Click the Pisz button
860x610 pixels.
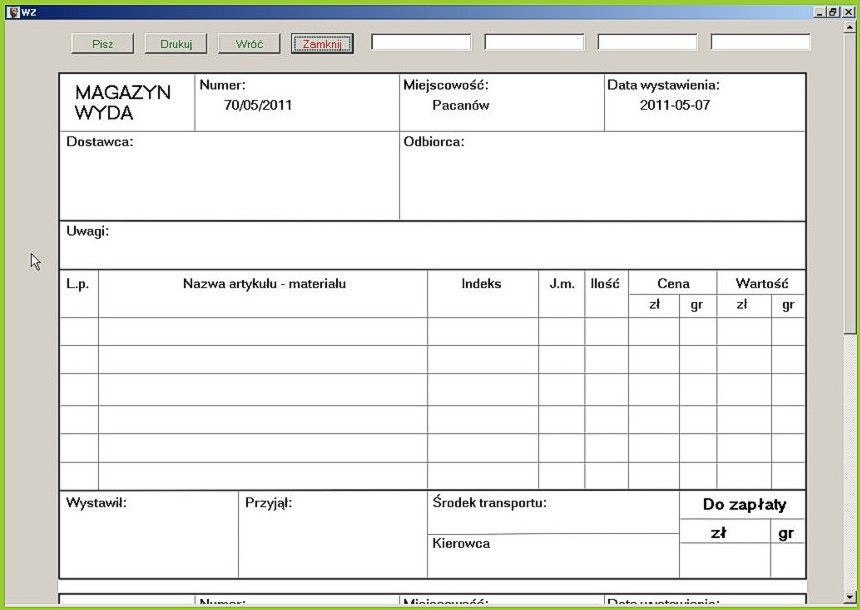click(103, 44)
